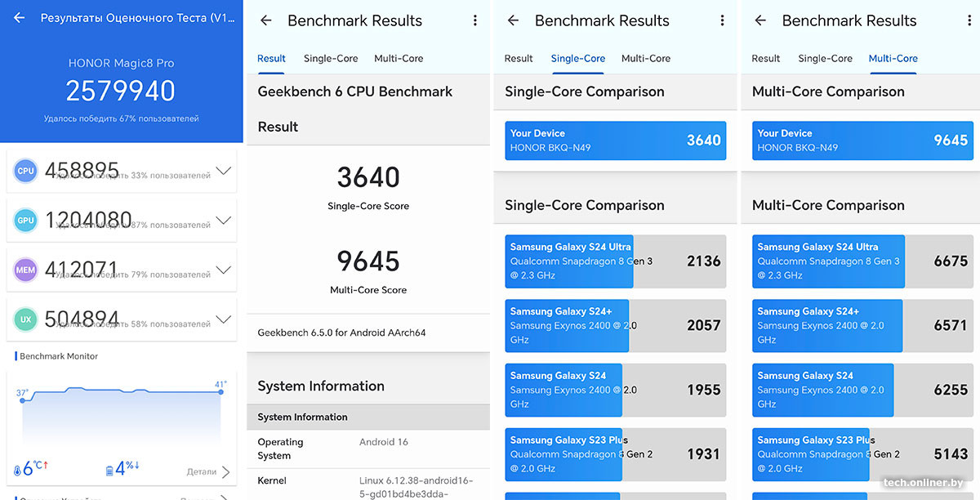Viewport: 980px width, 500px height.
Task: Select Multi-Core tab in first Geekbench panel
Action: pos(399,58)
